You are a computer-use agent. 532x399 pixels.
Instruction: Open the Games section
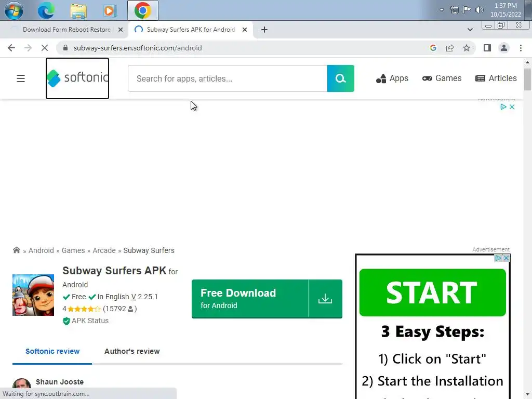(x=442, y=78)
